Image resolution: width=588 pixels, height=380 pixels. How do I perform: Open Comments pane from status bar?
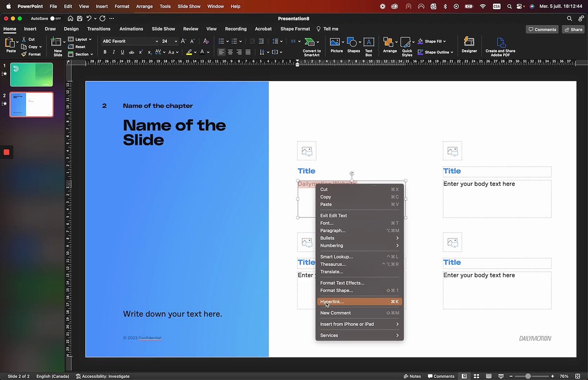[441, 376]
